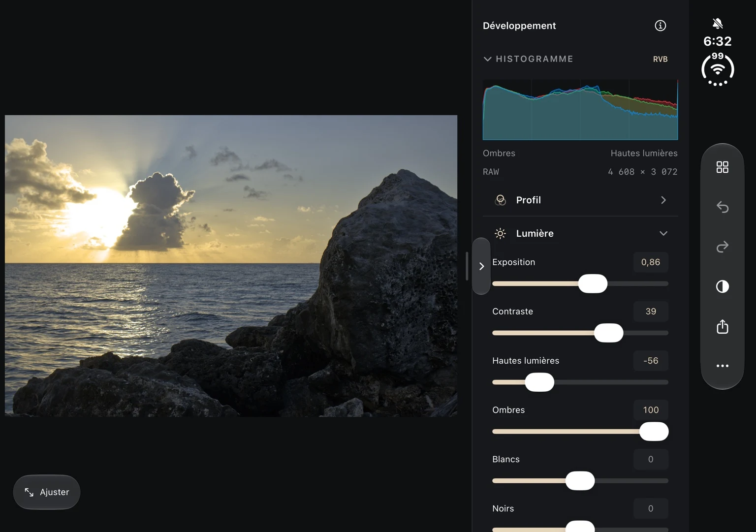Image resolution: width=756 pixels, height=532 pixels.
Task: Click the 6:32 clock
Action: click(x=718, y=41)
